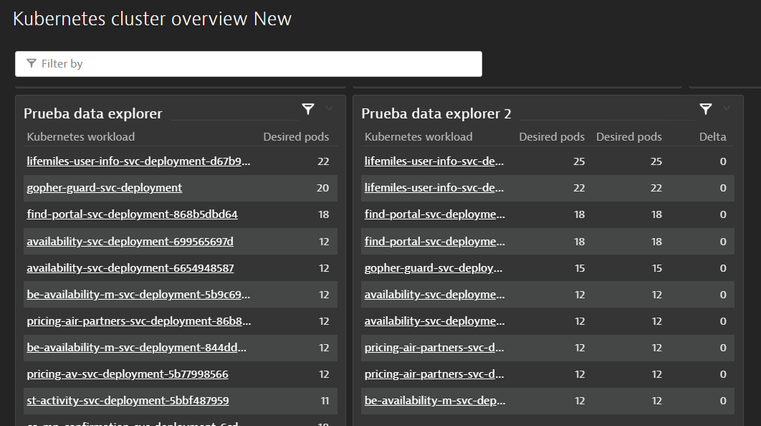Expand chevron menu of Prueba data explorer tile

[329, 109]
